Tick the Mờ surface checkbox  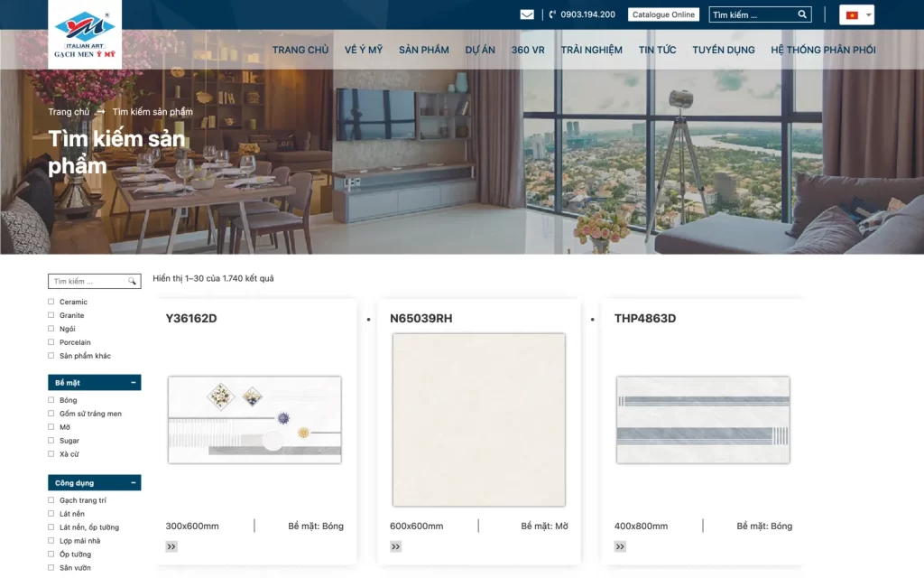tap(51, 427)
